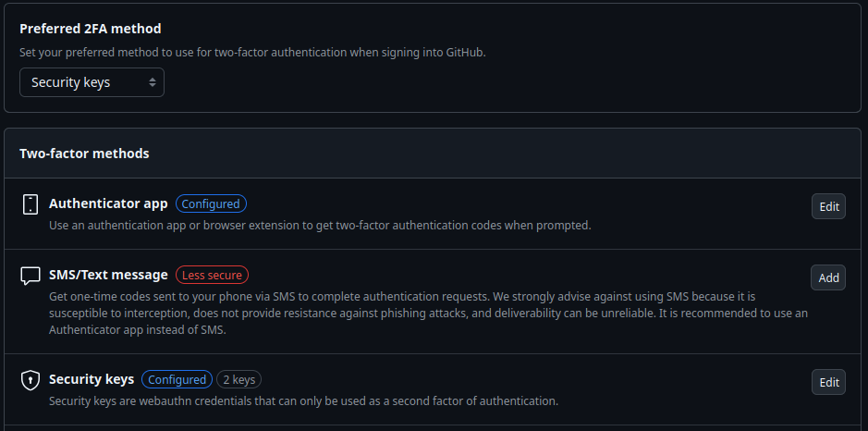Image resolution: width=868 pixels, height=431 pixels.
Task: Click the Configured badge next to Authenticator app
Action: pos(211,203)
